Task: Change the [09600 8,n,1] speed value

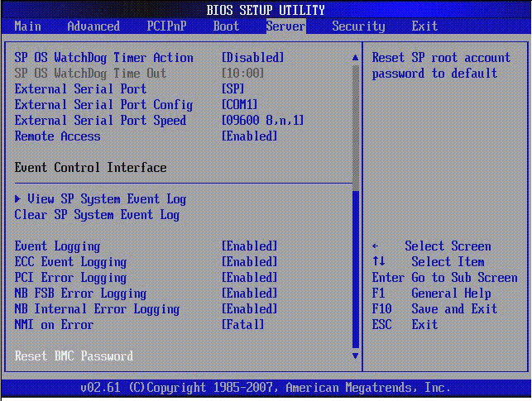Action: [262, 121]
